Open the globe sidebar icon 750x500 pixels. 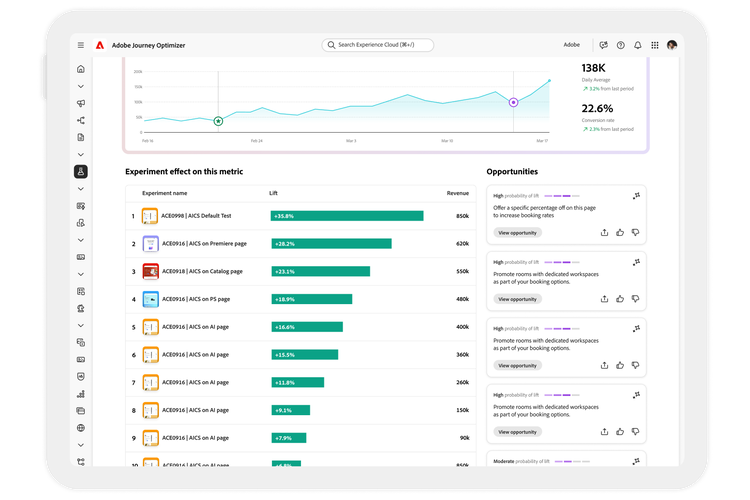click(81, 428)
